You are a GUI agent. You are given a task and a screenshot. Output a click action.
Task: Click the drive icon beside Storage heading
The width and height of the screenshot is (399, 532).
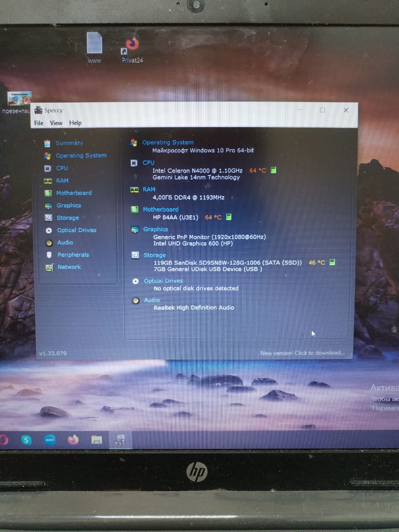135,255
